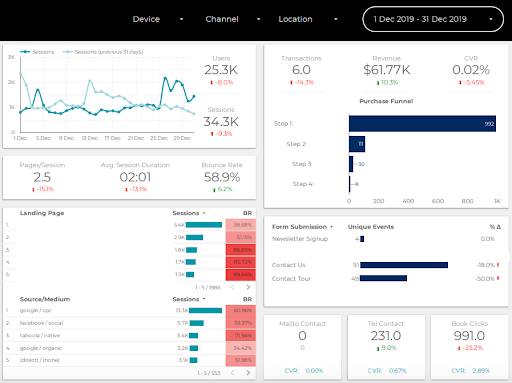
Task: Click the 71.94% bounce rate cell
Action: 241,335
